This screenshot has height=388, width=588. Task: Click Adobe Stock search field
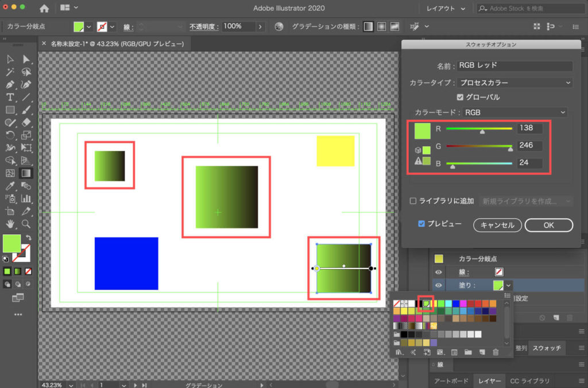(531, 8)
